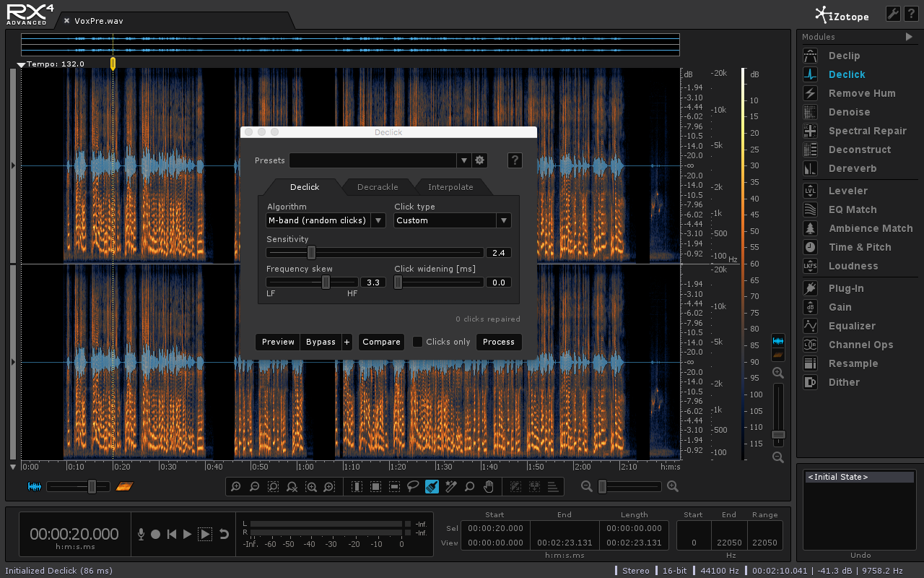Expand the Presets dropdown list
The width and height of the screenshot is (924, 578).
point(463,160)
